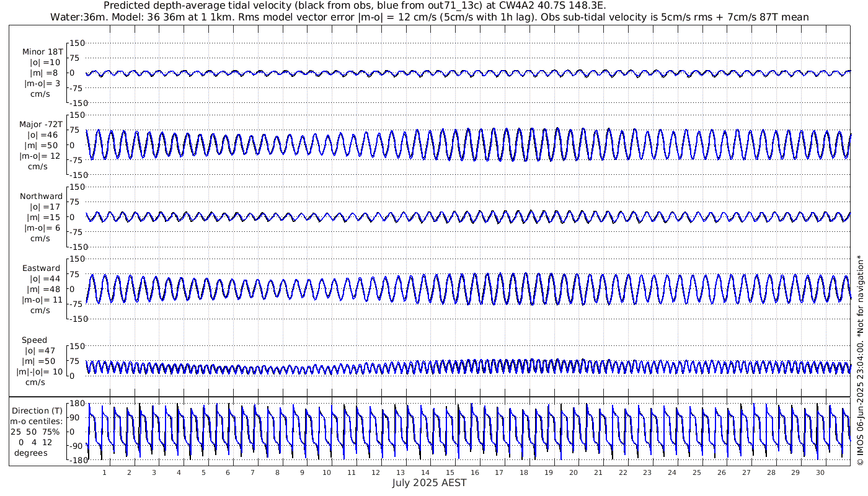Click the "|m-o|= 12" error value
The width and height of the screenshot is (868, 496).
pos(40,156)
